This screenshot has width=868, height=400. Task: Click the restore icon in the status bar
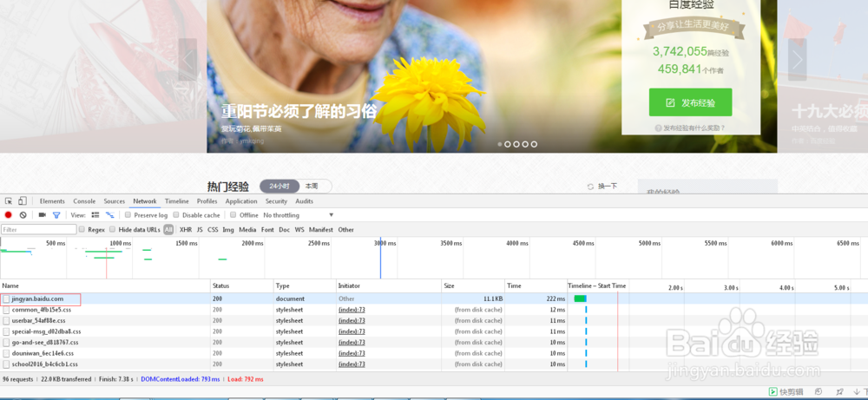pyautogui.click(x=819, y=391)
